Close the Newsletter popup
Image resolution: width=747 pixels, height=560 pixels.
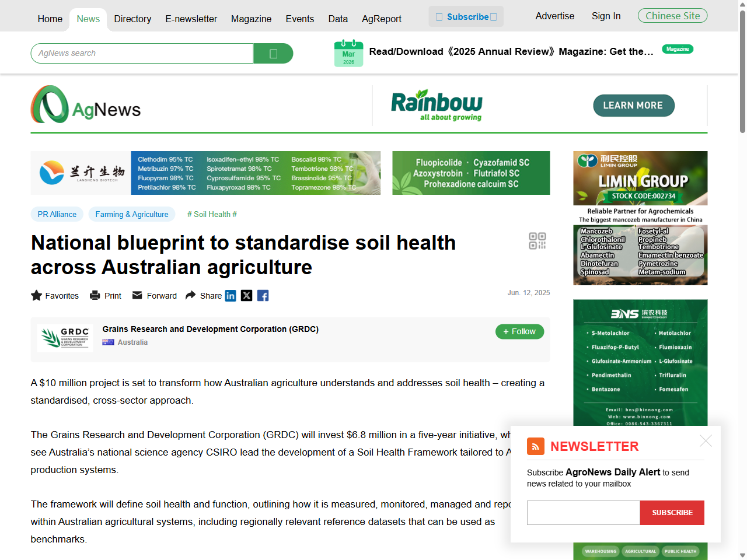[x=706, y=441]
